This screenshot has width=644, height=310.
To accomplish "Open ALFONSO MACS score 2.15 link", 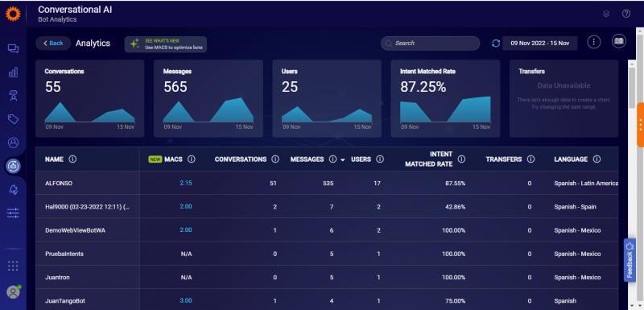I will pos(186,183).
